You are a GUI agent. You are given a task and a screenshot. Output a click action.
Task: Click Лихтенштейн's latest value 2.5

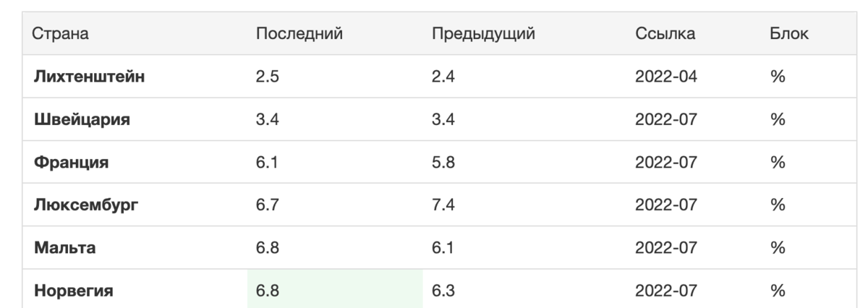268,76
